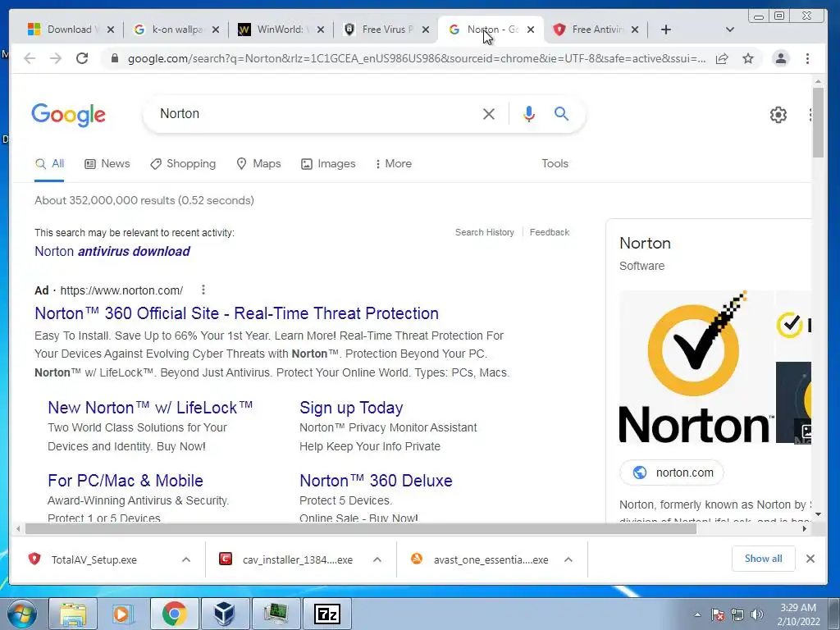
Task: Bookmark this tab with the star
Action: pyautogui.click(x=748, y=58)
